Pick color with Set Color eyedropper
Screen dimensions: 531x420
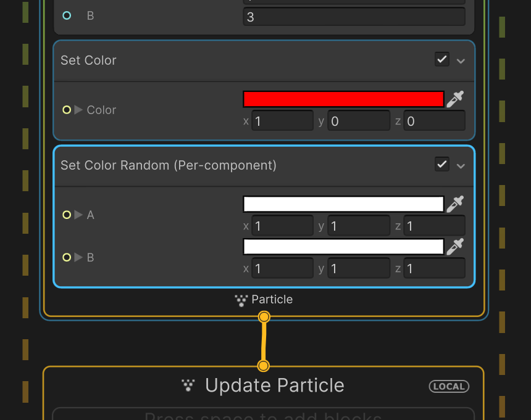(455, 99)
